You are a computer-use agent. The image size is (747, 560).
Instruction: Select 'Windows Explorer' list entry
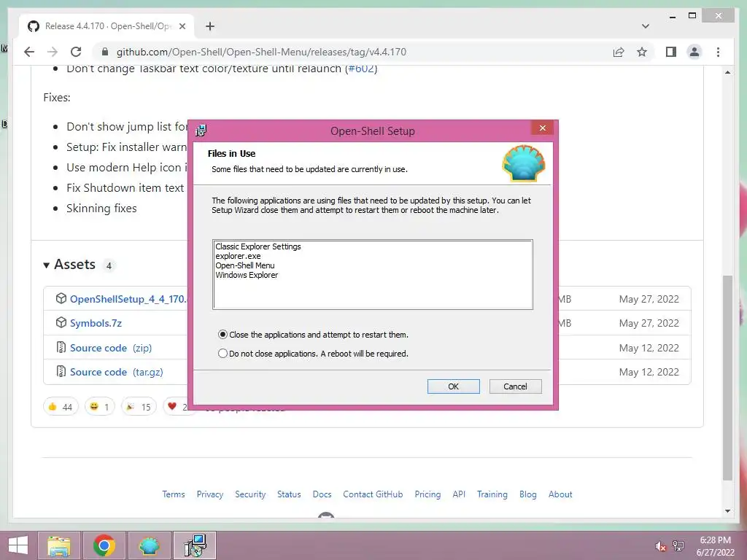click(x=247, y=275)
